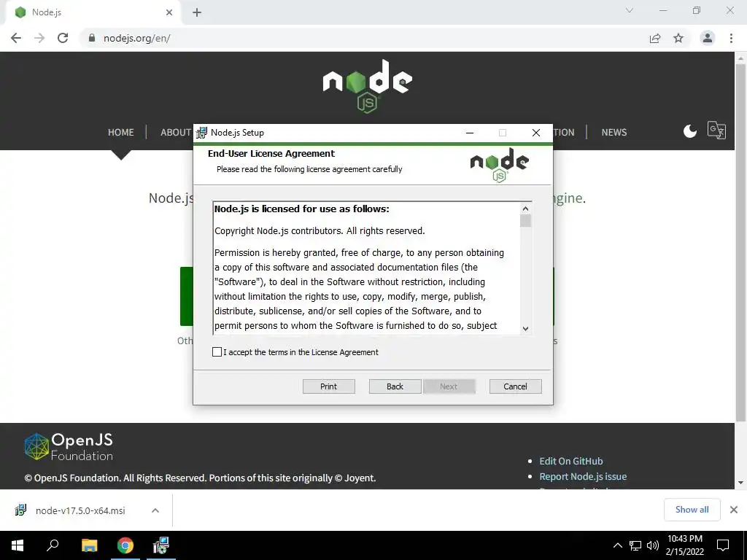Open notification center icon
Image resolution: width=747 pixels, height=560 pixels.
[x=723, y=545]
